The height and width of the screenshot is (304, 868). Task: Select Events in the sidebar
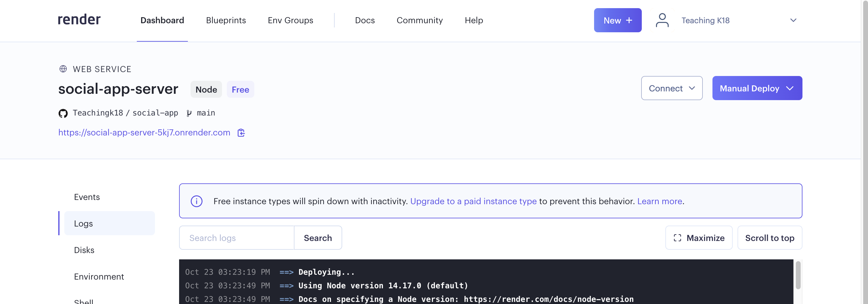point(87,197)
